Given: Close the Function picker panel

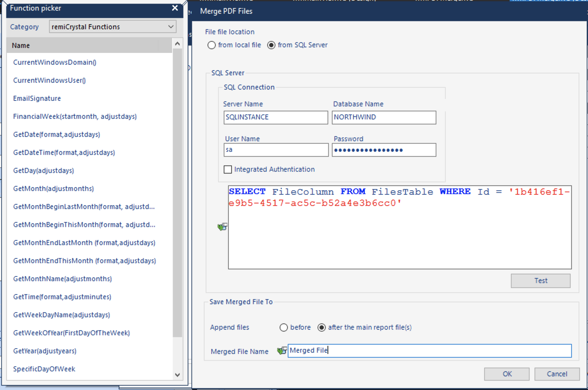Looking at the screenshot, I should click(x=175, y=8).
